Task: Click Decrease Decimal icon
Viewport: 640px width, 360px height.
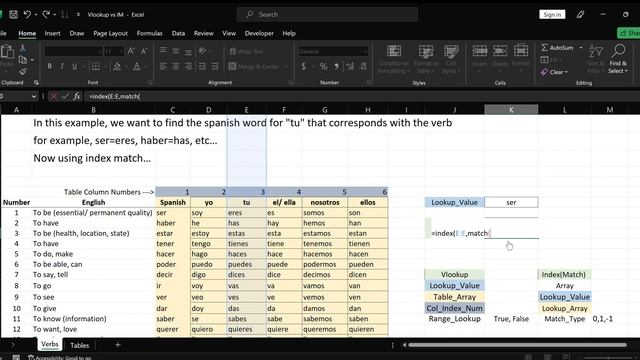Action: tap(363, 66)
